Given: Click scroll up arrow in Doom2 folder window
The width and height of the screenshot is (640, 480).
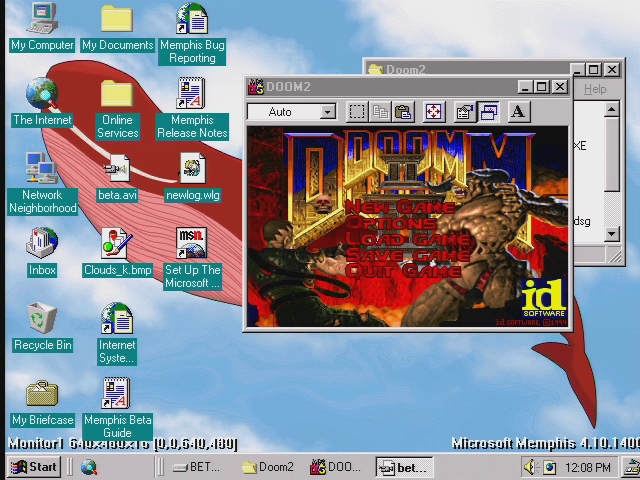Looking at the screenshot, I should click(611, 109).
